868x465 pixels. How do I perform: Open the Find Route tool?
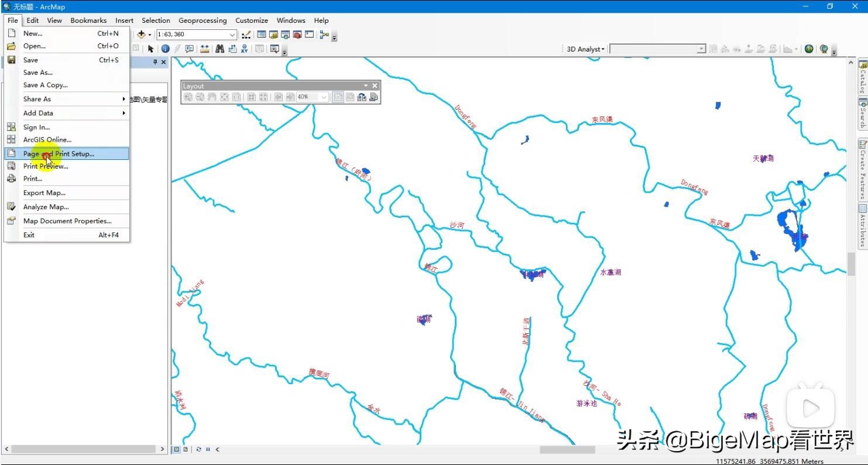[232, 49]
